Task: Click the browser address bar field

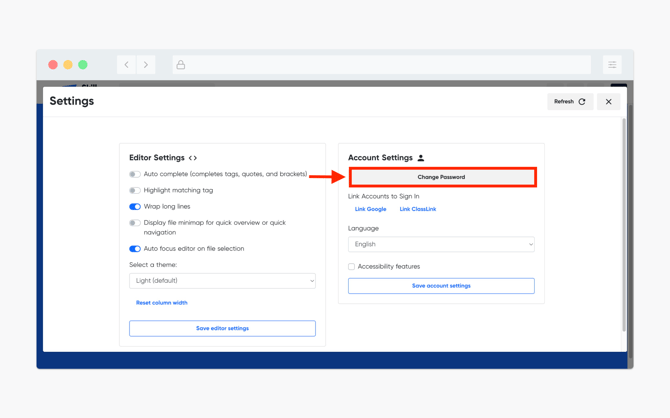Action: [x=382, y=65]
